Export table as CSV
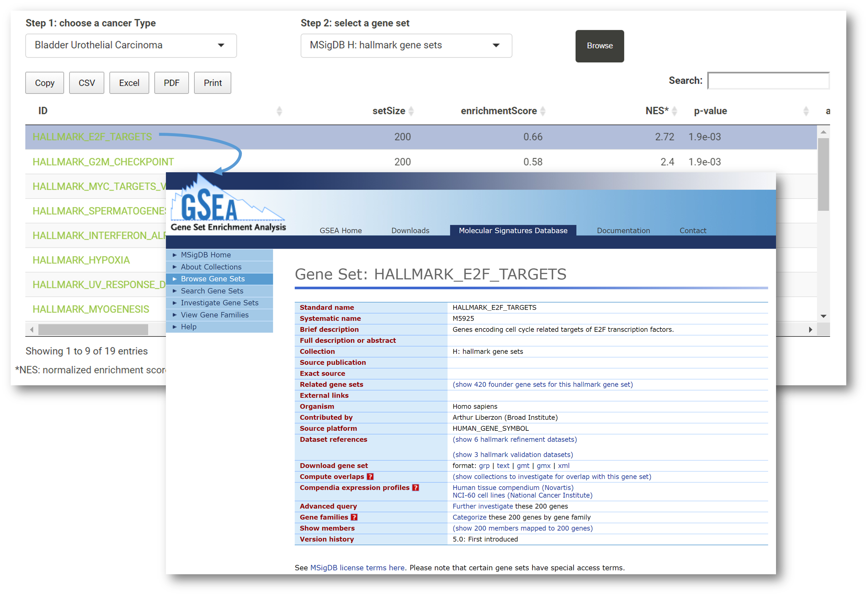868x596 pixels. click(87, 83)
